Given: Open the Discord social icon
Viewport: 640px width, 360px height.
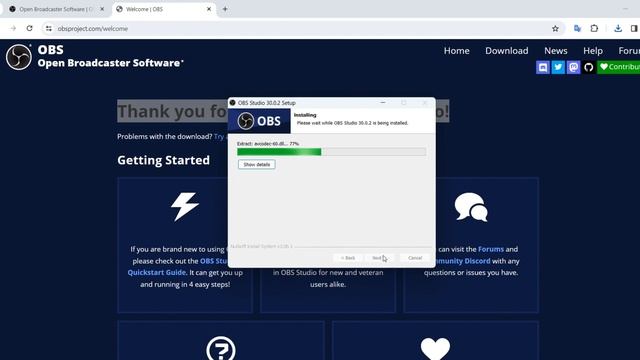Looking at the screenshot, I should pos(542,67).
